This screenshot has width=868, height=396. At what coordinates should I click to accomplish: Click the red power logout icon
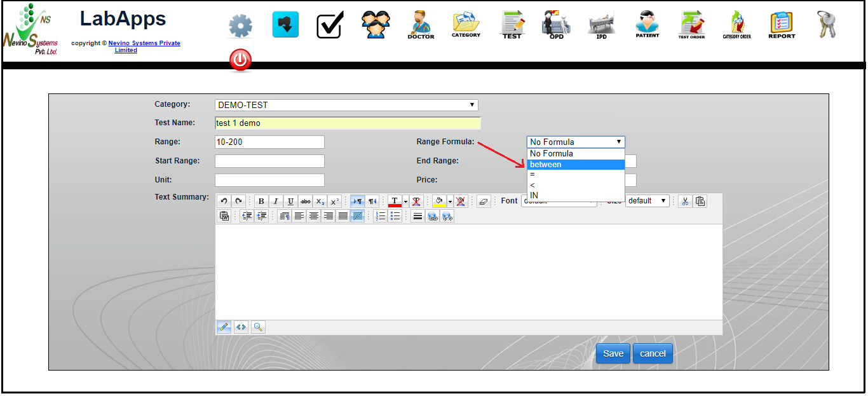click(x=240, y=61)
